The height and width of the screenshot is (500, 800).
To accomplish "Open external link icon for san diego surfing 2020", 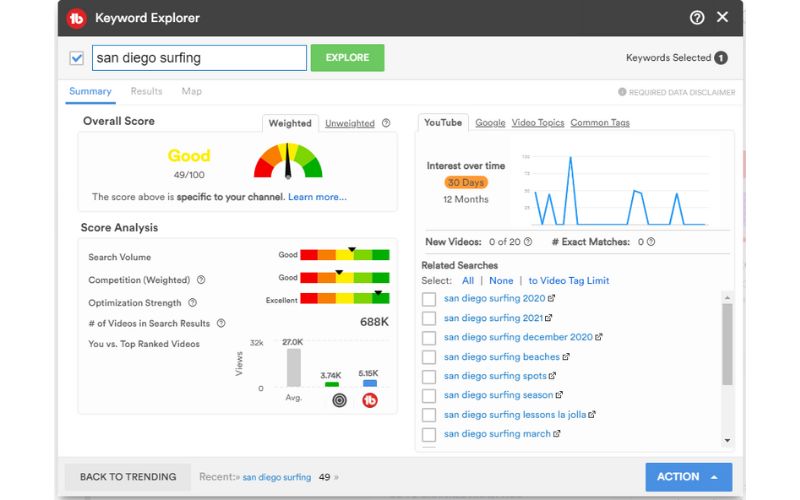I will tap(551, 298).
